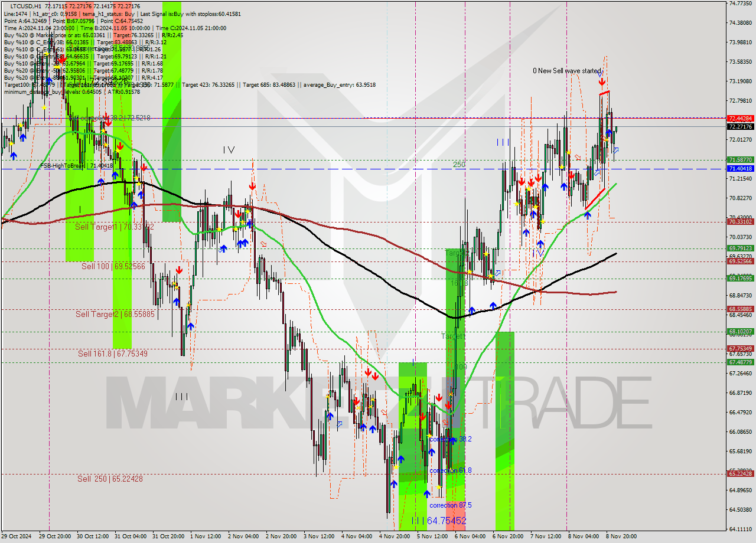Click the red 69.52566 axis label

[740, 261]
